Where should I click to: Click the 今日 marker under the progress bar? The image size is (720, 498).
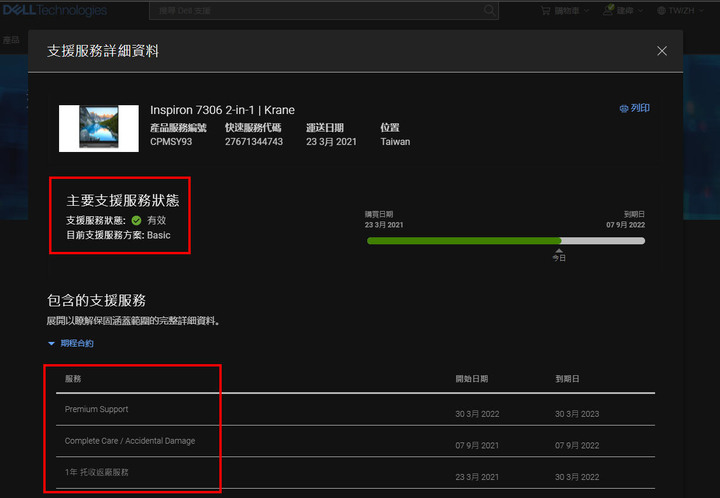[559, 255]
